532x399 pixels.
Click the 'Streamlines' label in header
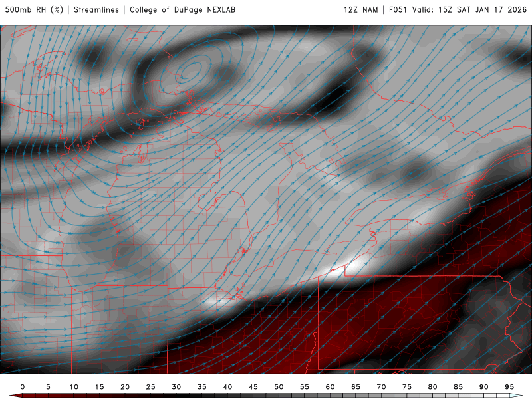(96, 10)
